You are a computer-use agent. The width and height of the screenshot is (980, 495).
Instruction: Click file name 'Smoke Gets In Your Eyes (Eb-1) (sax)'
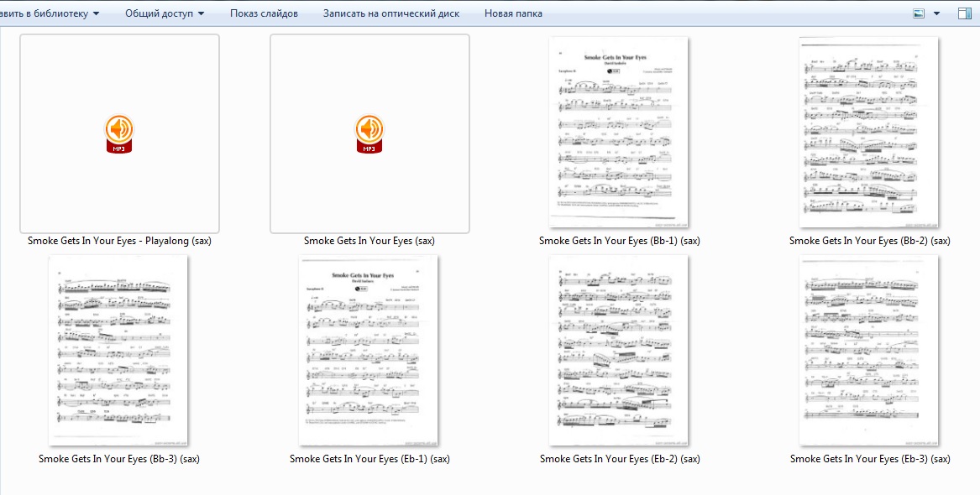point(369,459)
